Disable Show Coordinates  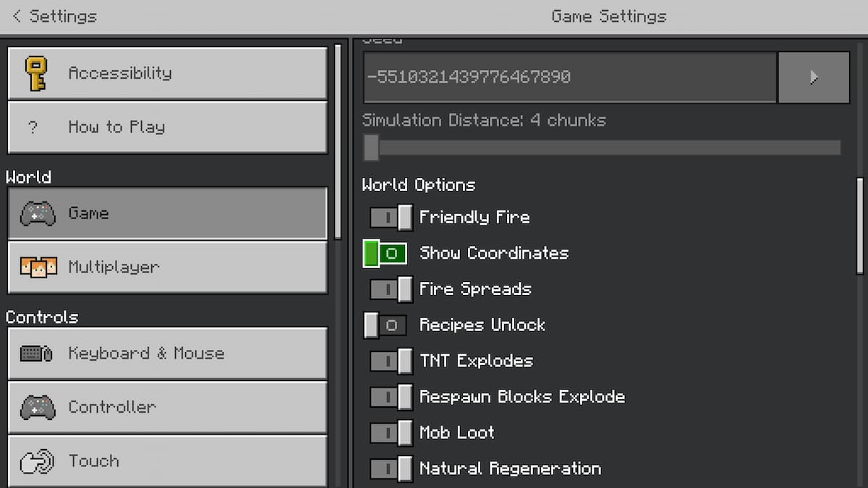coord(384,253)
